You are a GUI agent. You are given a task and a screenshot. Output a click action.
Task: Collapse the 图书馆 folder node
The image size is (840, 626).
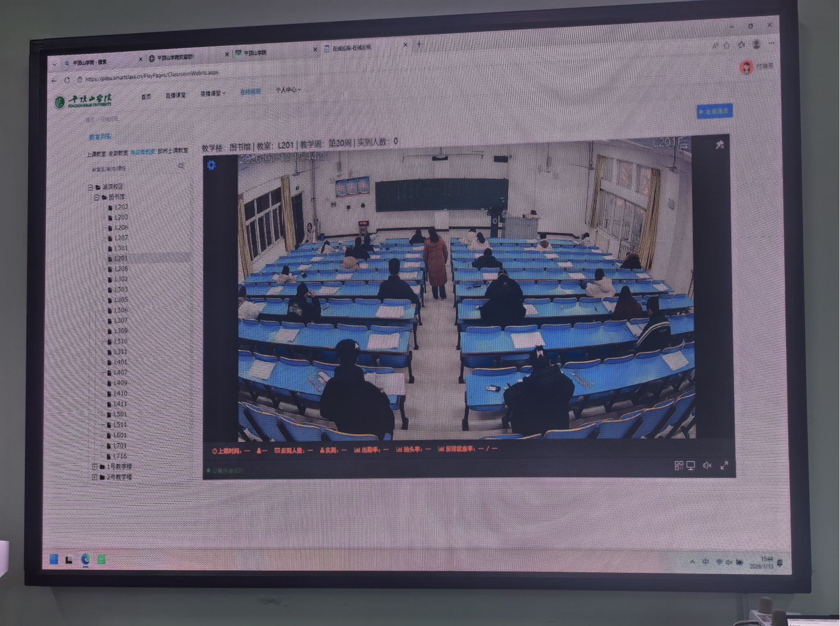click(x=97, y=197)
